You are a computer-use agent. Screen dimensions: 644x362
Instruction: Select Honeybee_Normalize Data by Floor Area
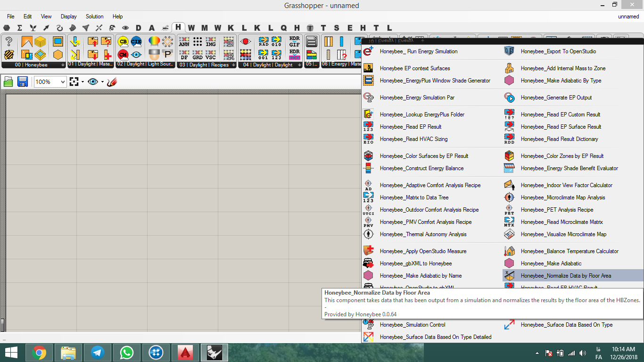tap(573, 276)
